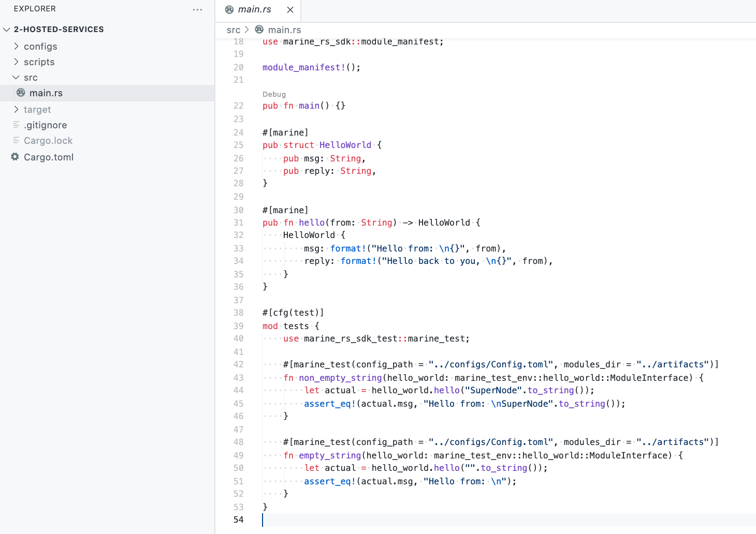Viewport: 756px width, 534px height.
Task: Place cursor on empty line 54
Action: click(x=509, y=520)
